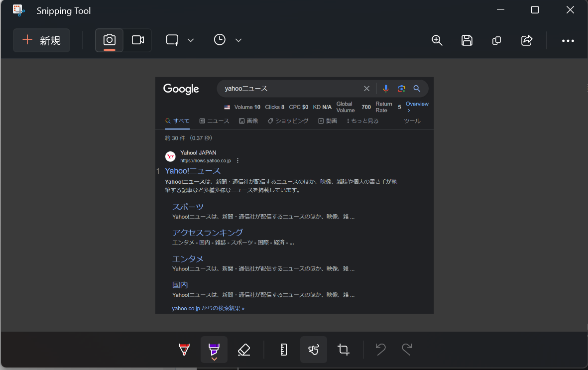
Task: Toggle the Ruler tool
Action: coord(284,350)
